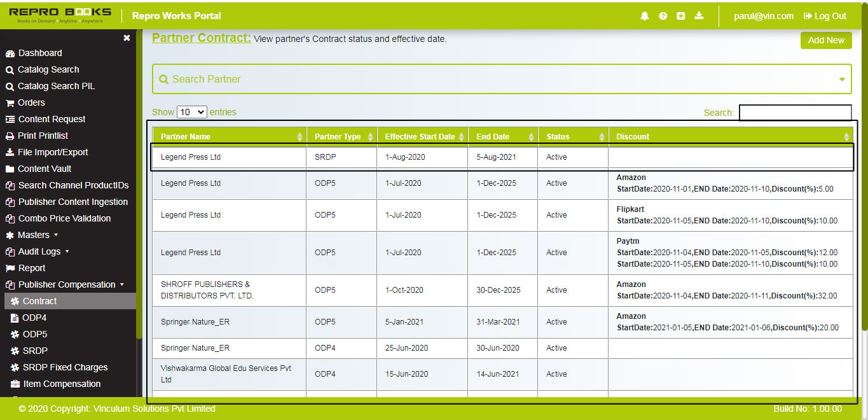Click inside the Search input field
Image resolution: width=868 pixels, height=420 pixels.
pyautogui.click(x=795, y=112)
